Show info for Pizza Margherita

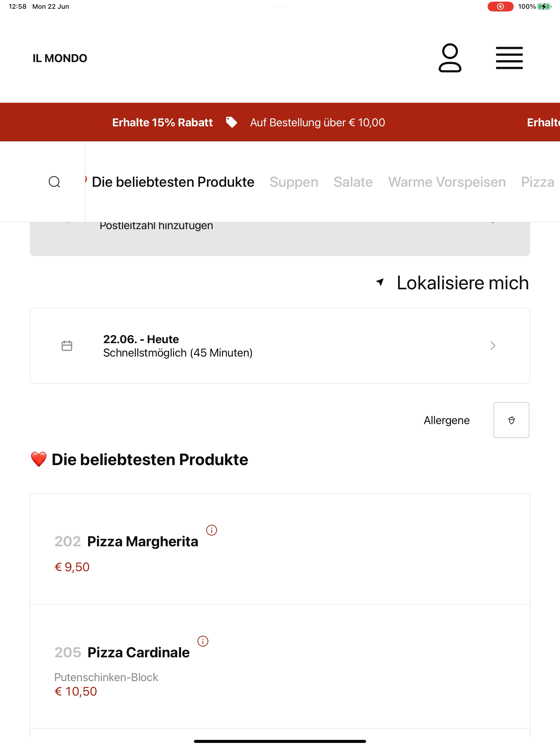pyautogui.click(x=212, y=530)
